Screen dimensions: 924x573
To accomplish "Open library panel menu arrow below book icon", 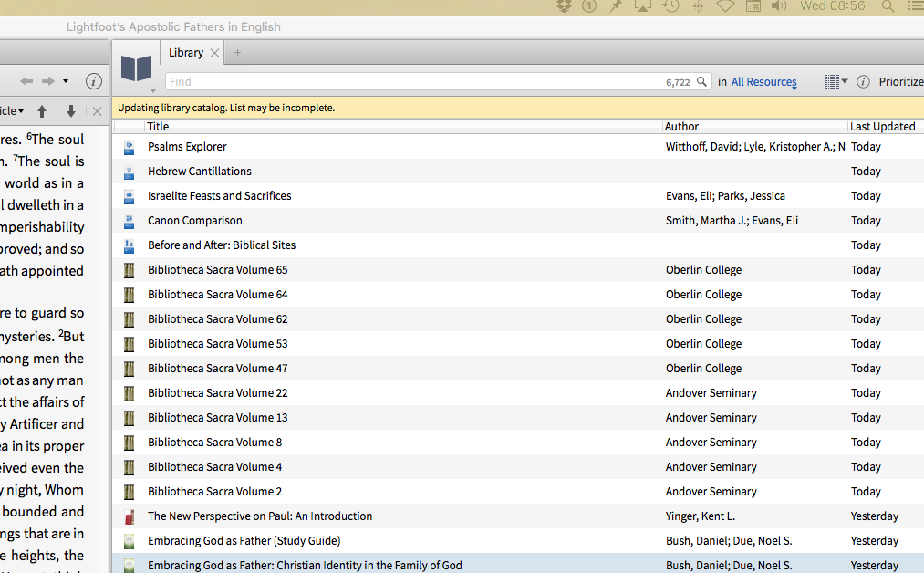I will pyautogui.click(x=153, y=91).
